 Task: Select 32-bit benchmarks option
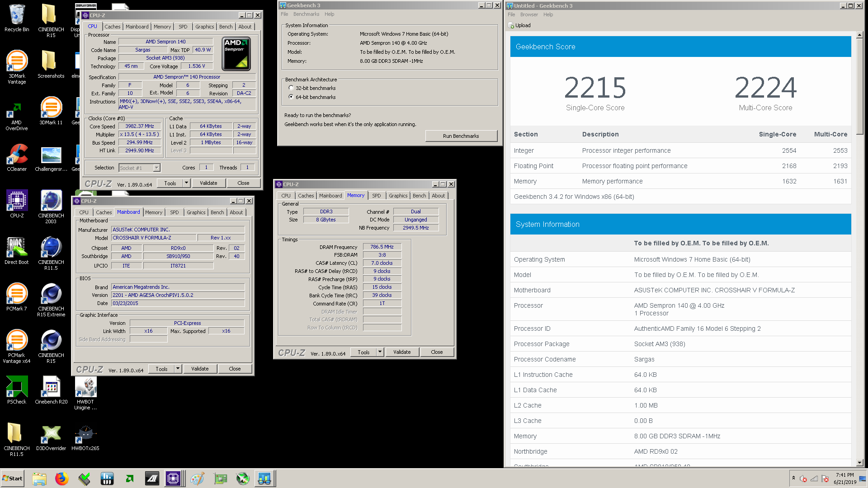pos(291,88)
